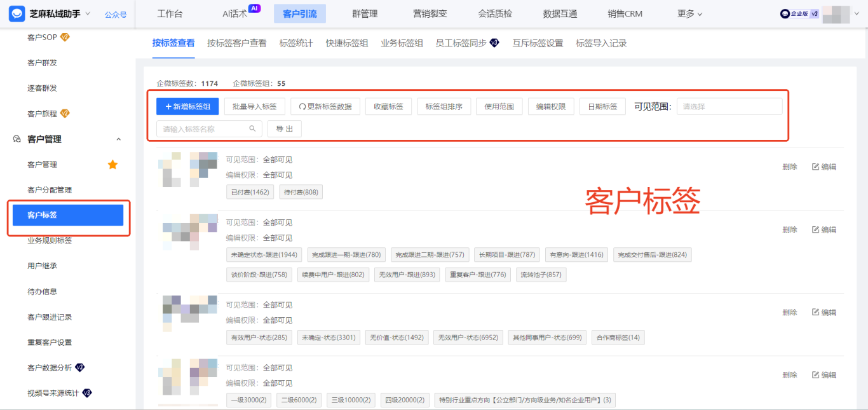This screenshot has height=410, width=868.
Task: Open the 群管理 top menu
Action: tap(365, 13)
